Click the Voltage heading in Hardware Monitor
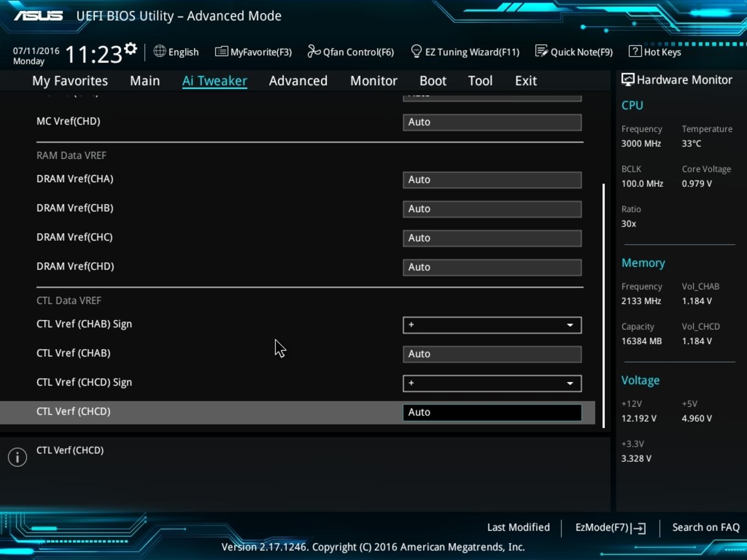 click(x=640, y=380)
